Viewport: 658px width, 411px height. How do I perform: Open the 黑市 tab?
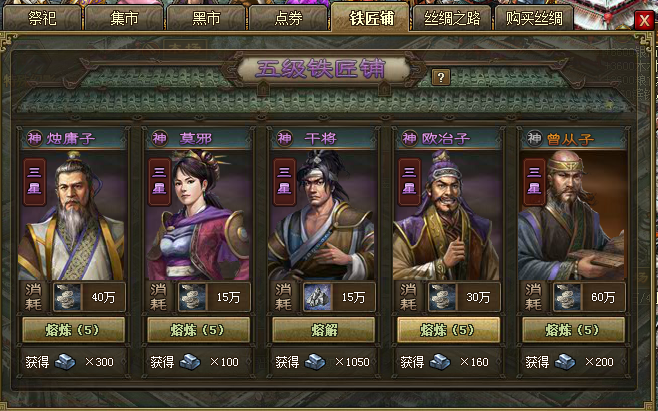(206, 18)
